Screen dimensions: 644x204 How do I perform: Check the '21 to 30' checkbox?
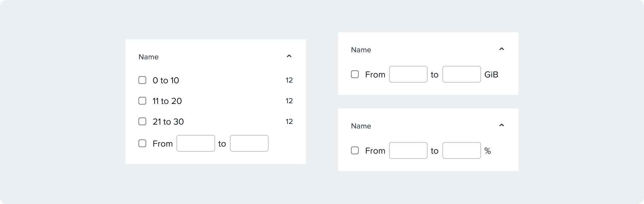click(x=142, y=121)
